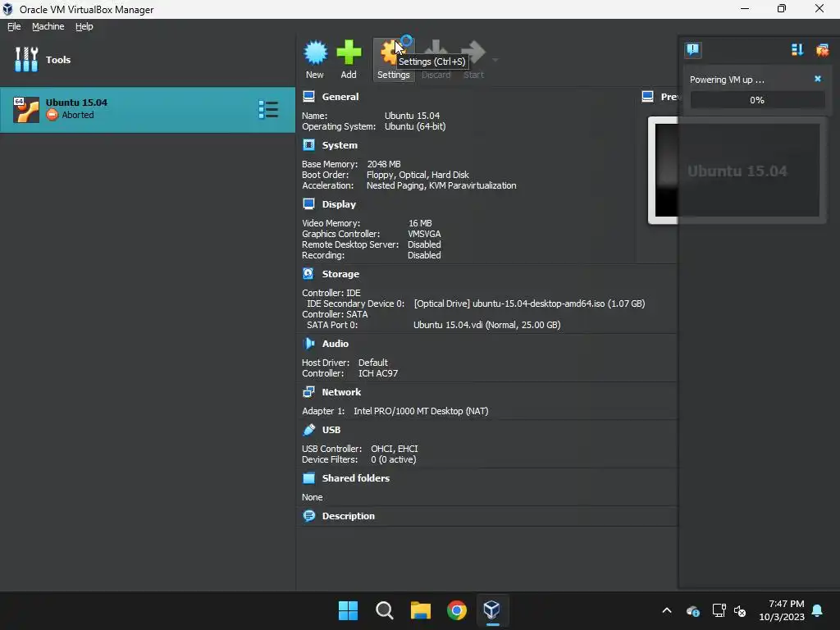The image size is (840, 630).
Task: Open Windows notifications bell in tray
Action: coord(818,610)
